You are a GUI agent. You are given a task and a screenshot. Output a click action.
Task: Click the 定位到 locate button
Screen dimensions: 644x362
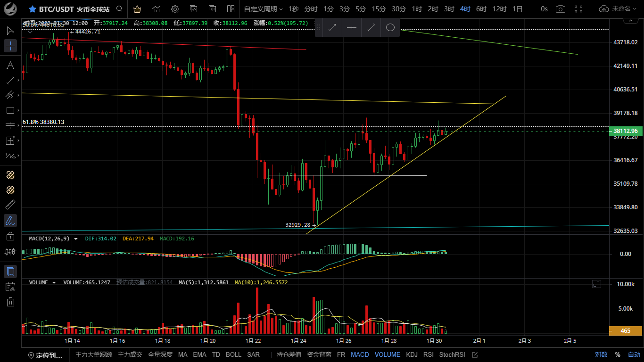[x=45, y=355]
